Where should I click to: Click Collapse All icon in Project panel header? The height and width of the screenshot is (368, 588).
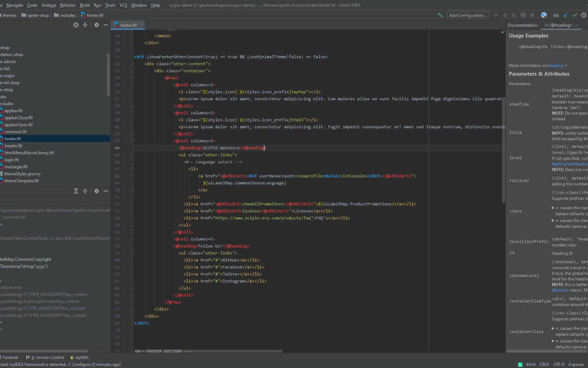pos(85,25)
